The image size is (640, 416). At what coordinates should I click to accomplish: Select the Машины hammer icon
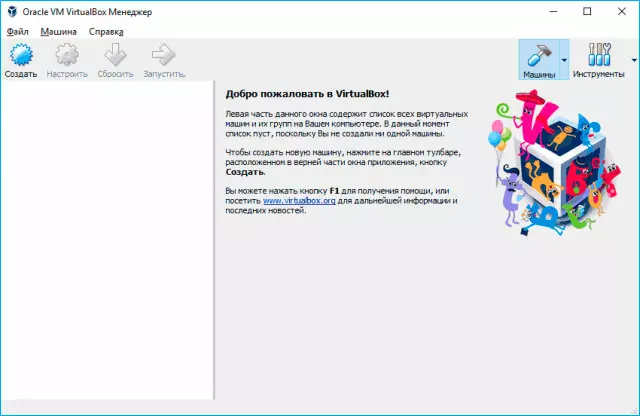(x=539, y=56)
